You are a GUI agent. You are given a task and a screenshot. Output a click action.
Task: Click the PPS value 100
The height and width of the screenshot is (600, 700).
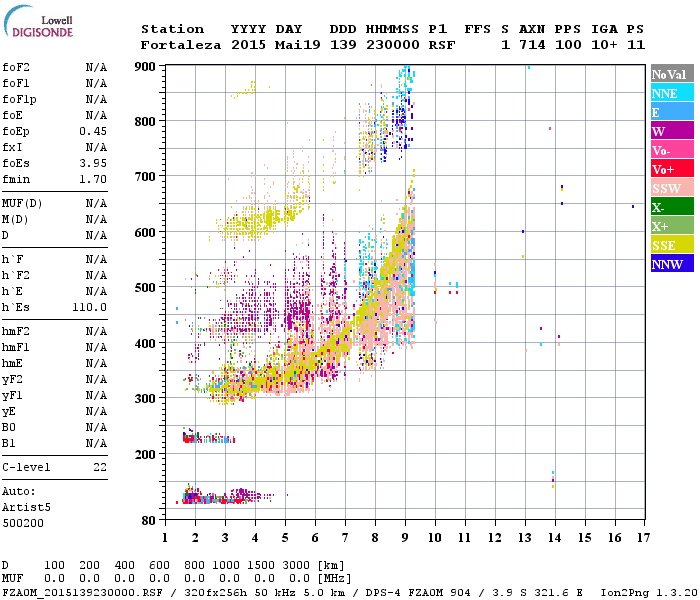point(568,45)
